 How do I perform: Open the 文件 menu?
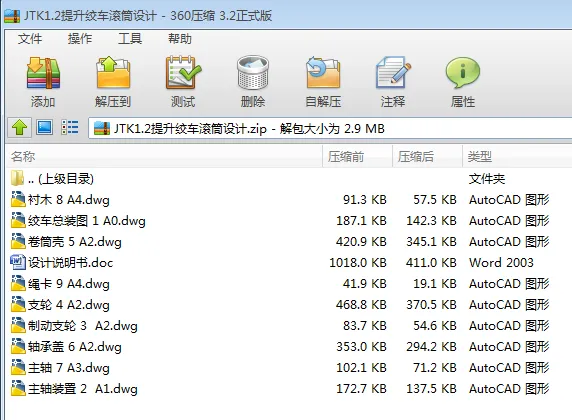pos(30,38)
